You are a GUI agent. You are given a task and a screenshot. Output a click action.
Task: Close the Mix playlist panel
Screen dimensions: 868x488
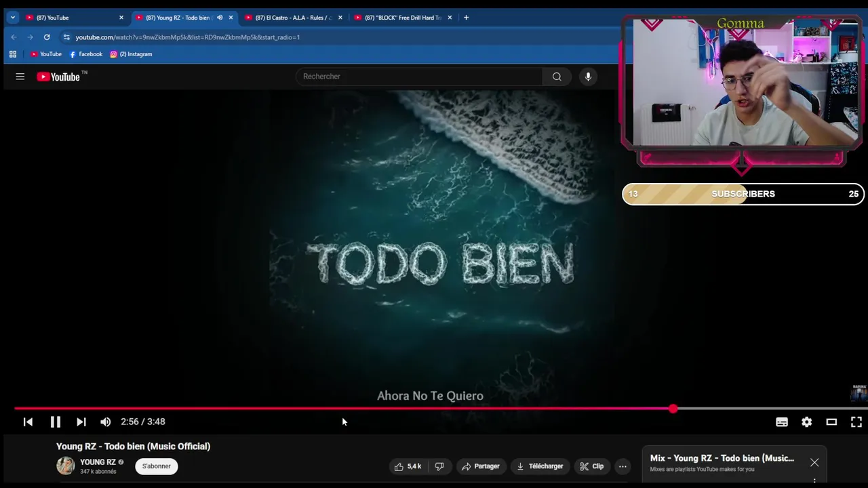814,462
